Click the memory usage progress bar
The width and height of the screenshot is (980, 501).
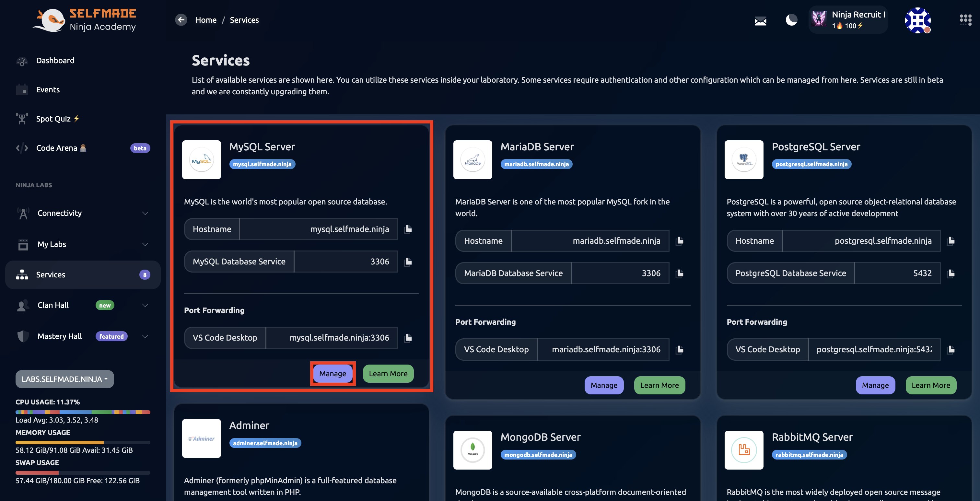tap(83, 442)
